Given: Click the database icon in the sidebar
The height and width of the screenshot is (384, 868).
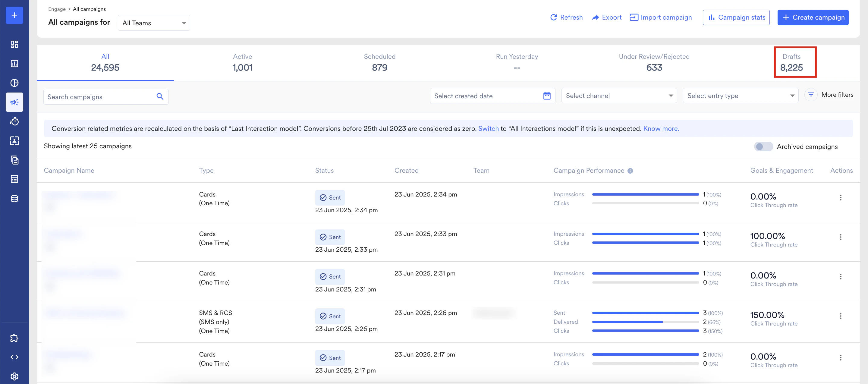Looking at the screenshot, I should [14, 198].
